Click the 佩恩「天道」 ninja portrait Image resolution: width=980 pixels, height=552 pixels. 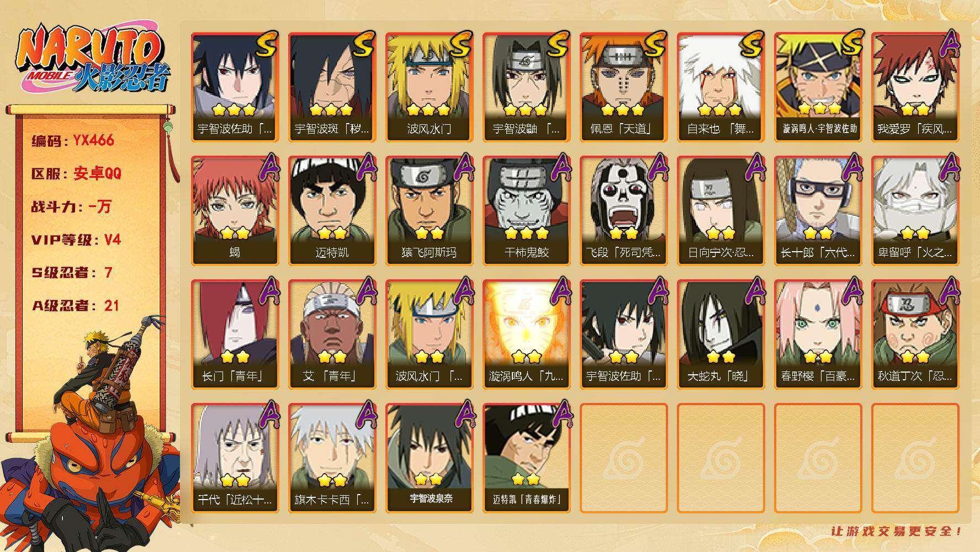coord(623,87)
